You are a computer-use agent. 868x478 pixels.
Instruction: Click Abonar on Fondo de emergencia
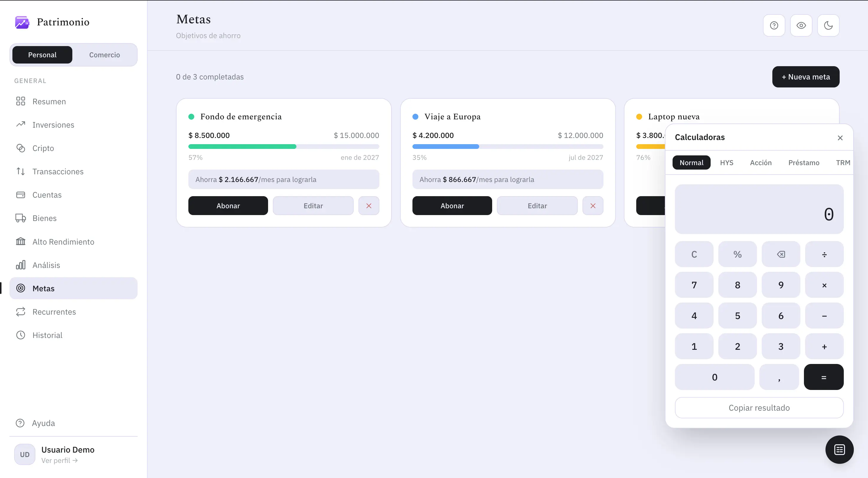(x=228, y=206)
